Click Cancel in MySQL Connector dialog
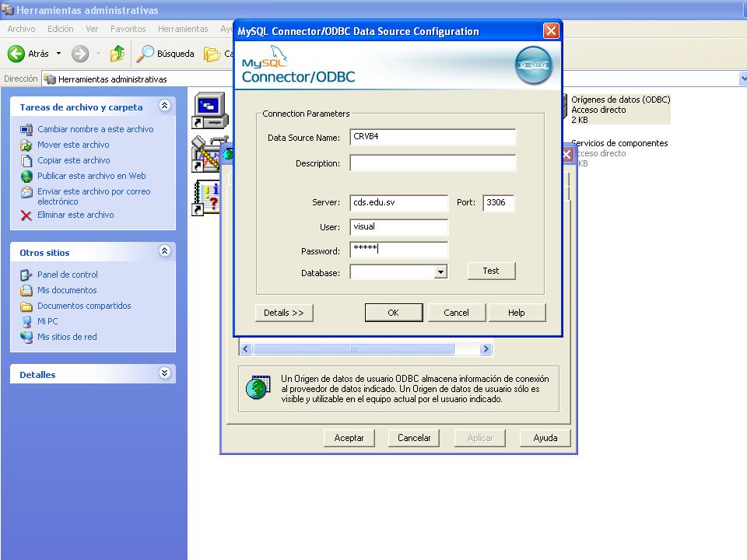Viewport: 747px width, 560px height. tap(457, 313)
